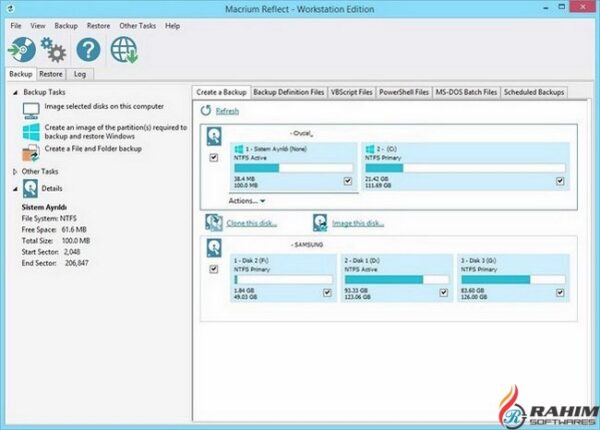Screen dimensions: 600x430
Task: Uncheck Disk 1 (D:) partition checkbox
Action: click(x=443, y=293)
